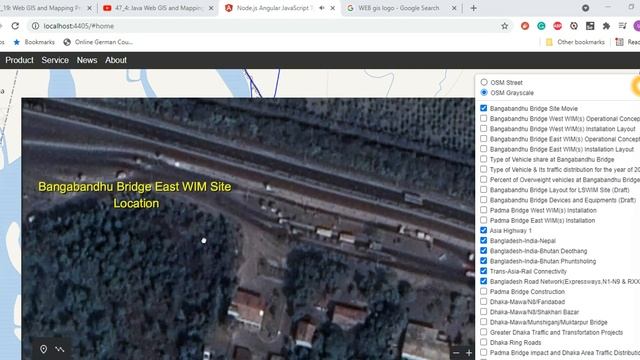Check Padma Bridge Construction layer

[x=484, y=291]
